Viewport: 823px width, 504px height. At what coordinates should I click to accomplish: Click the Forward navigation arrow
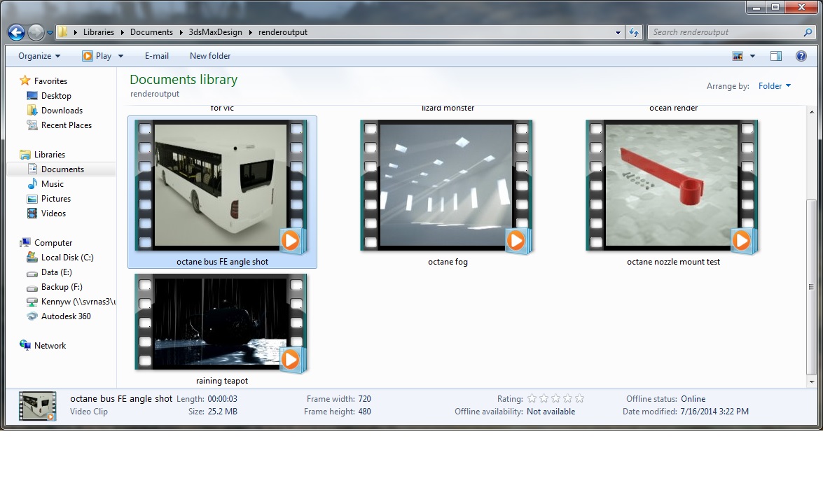pos(36,32)
